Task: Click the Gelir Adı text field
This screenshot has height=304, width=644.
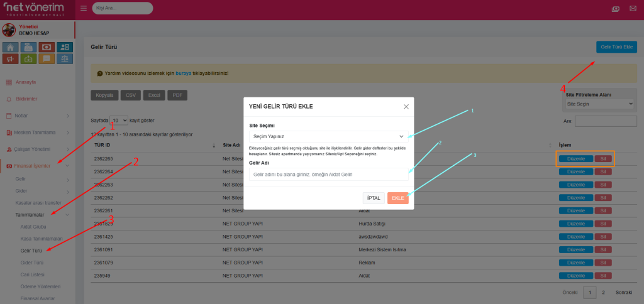Action: [328, 174]
